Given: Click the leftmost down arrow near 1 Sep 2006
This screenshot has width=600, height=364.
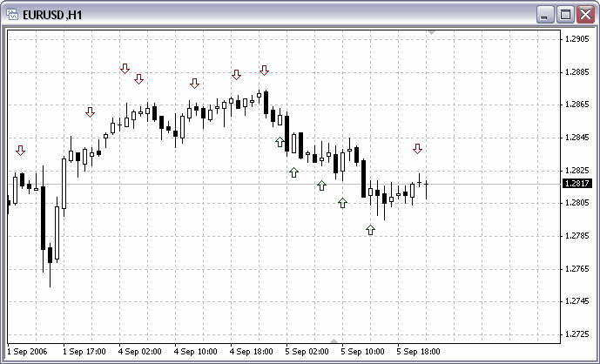Looking at the screenshot, I should click(21, 151).
